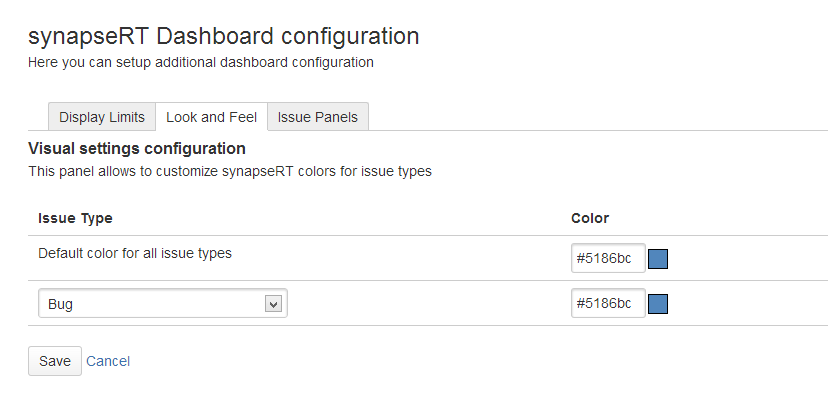Click the 'Visual settings configuration' heading
828x415 pixels.
(137, 148)
